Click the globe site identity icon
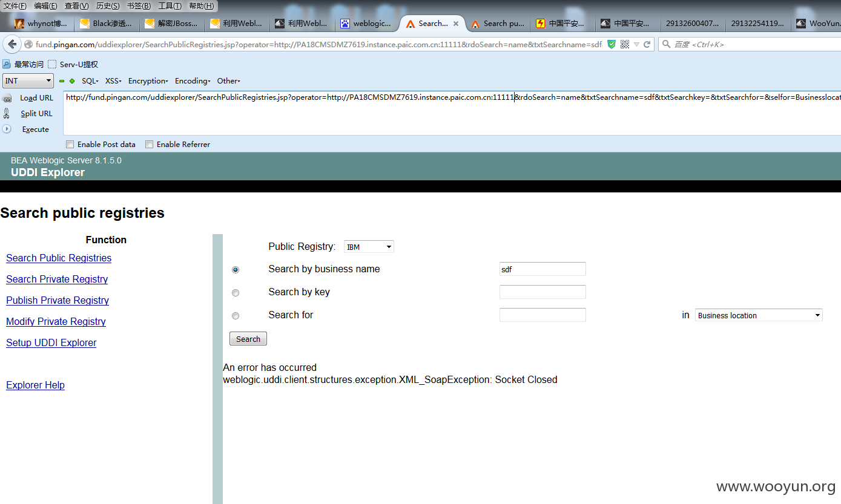The image size is (841, 504). [28, 44]
